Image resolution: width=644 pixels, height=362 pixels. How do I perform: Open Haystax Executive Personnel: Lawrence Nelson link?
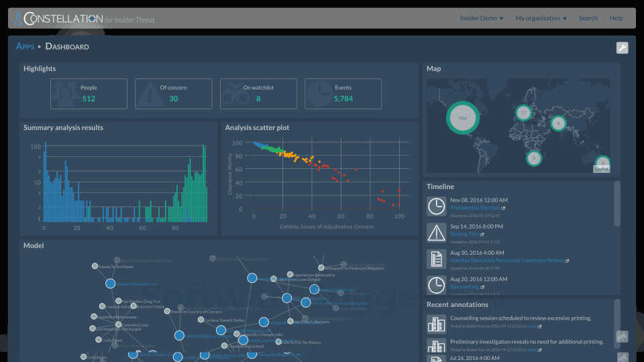point(507,260)
